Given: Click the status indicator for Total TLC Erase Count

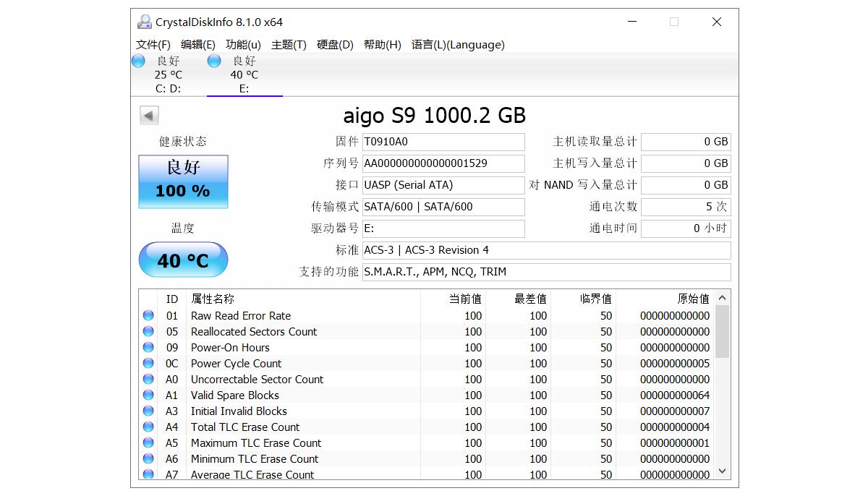Looking at the screenshot, I should [x=148, y=427].
